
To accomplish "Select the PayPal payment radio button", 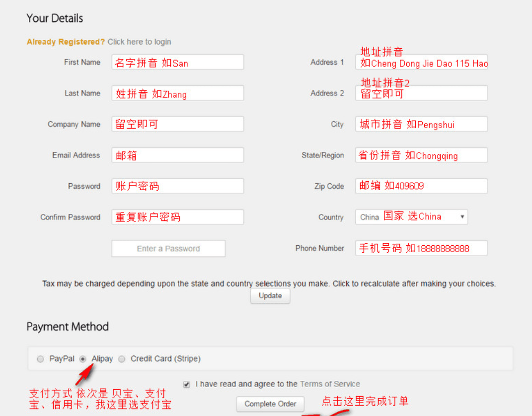I will 41,359.
